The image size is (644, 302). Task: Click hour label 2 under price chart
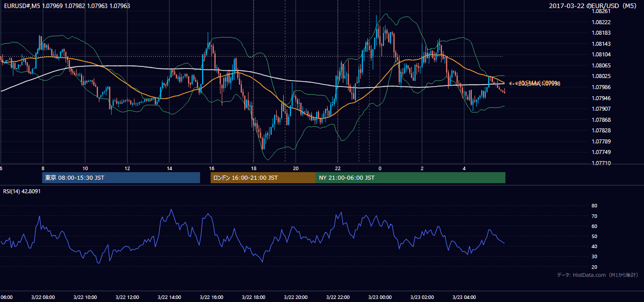click(422, 169)
